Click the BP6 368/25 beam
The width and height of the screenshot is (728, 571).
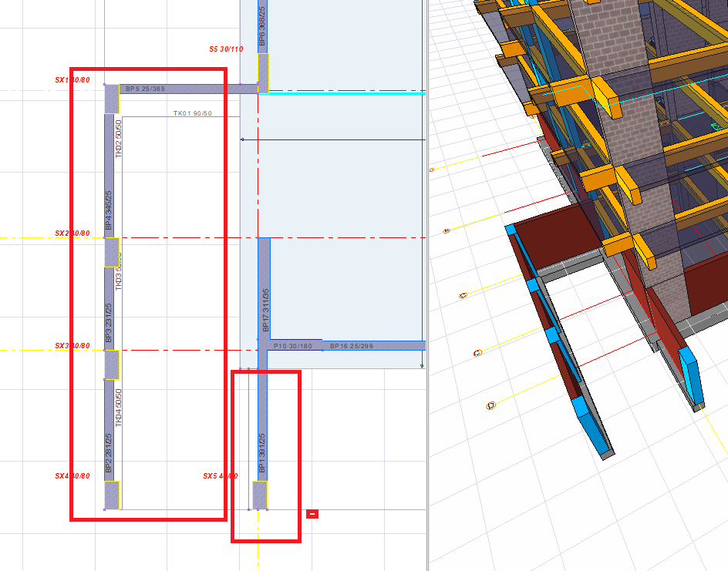[x=262, y=27]
